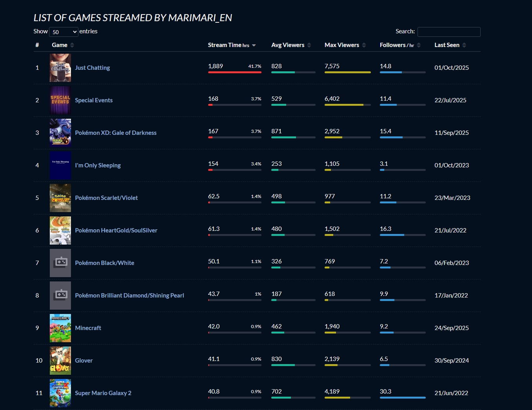The image size is (532, 410).
Task: Click the 17/Jan/2022 last seen date
Action: (451, 296)
